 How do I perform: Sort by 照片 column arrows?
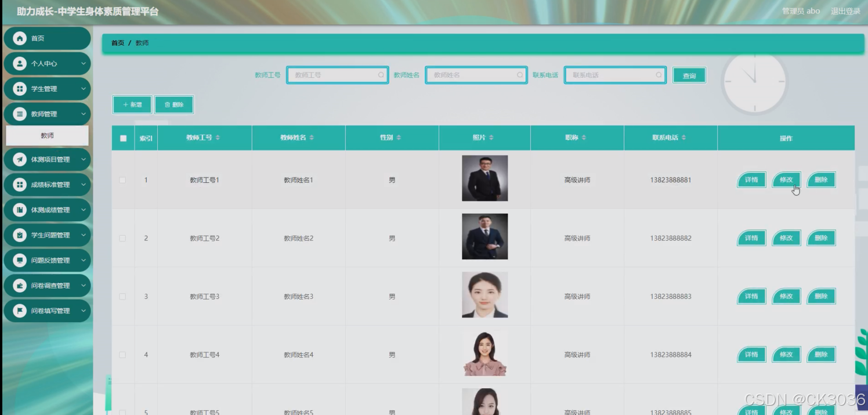click(x=491, y=138)
